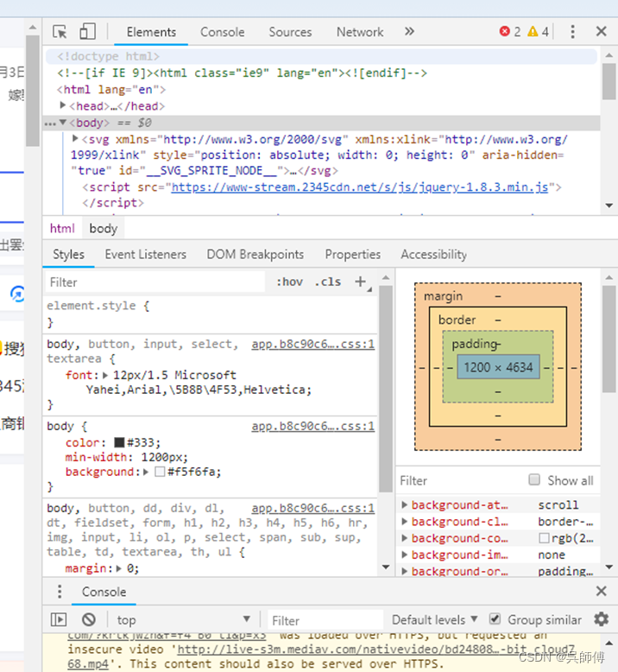Expand the font shorthand property
The height and width of the screenshot is (672, 618).
point(105,376)
